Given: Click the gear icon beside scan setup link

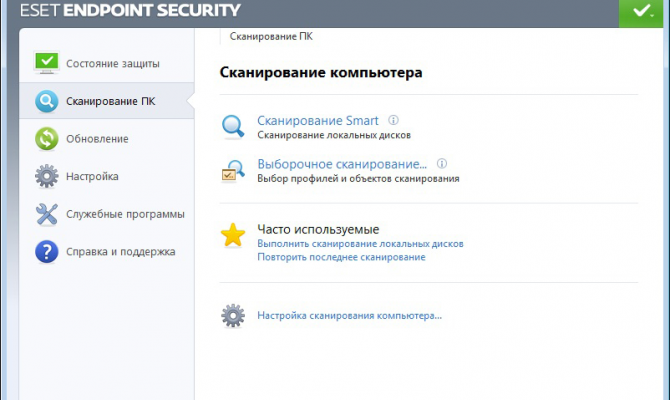Looking at the screenshot, I should coord(233,316).
